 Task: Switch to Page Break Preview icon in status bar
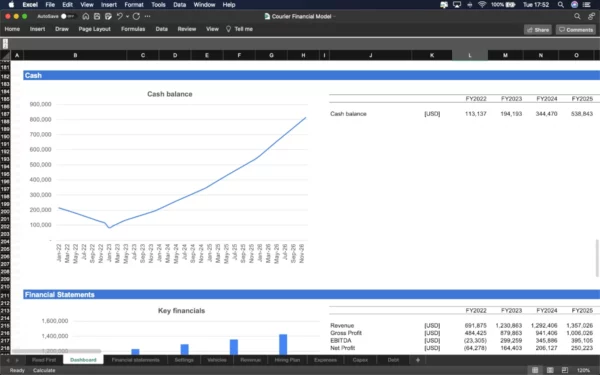[x=565, y=370]
